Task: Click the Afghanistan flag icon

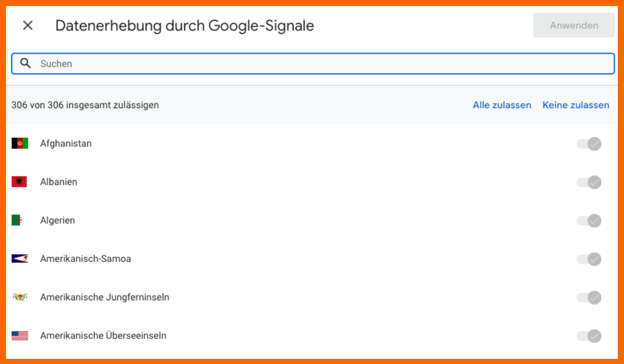Action: (19, 144)
